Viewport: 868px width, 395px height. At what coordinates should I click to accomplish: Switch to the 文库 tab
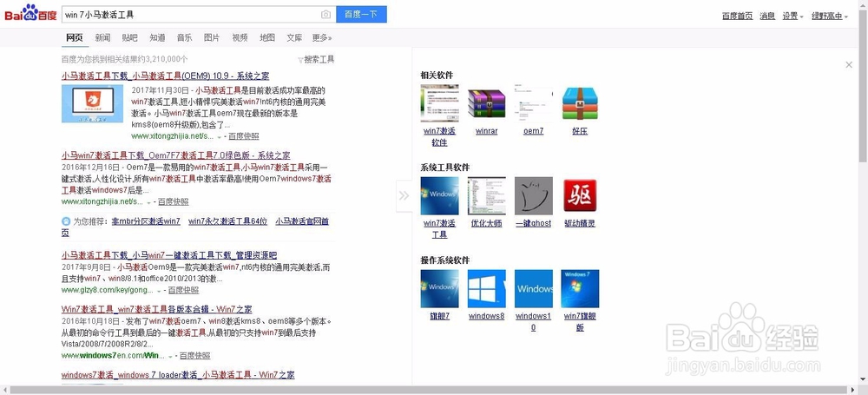294,37
